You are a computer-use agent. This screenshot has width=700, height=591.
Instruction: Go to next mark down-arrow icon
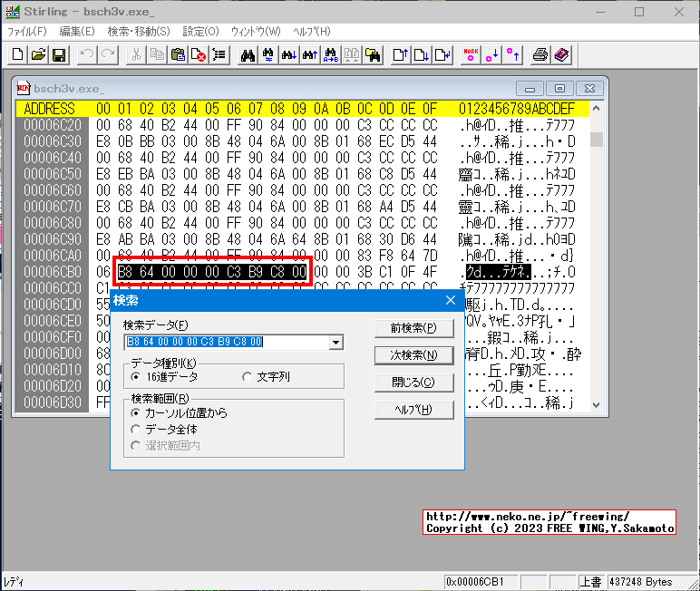click(x=492, y=55)
